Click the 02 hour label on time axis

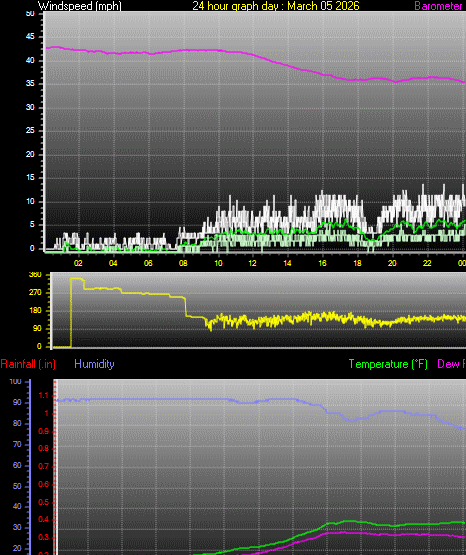78,263
